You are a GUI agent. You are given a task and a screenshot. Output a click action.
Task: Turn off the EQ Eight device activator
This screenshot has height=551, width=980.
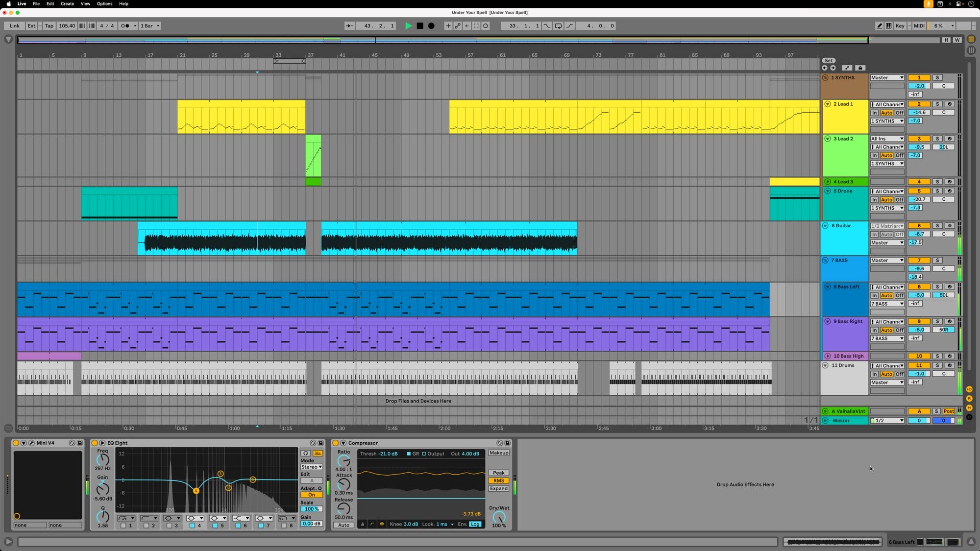pos(95,443)
